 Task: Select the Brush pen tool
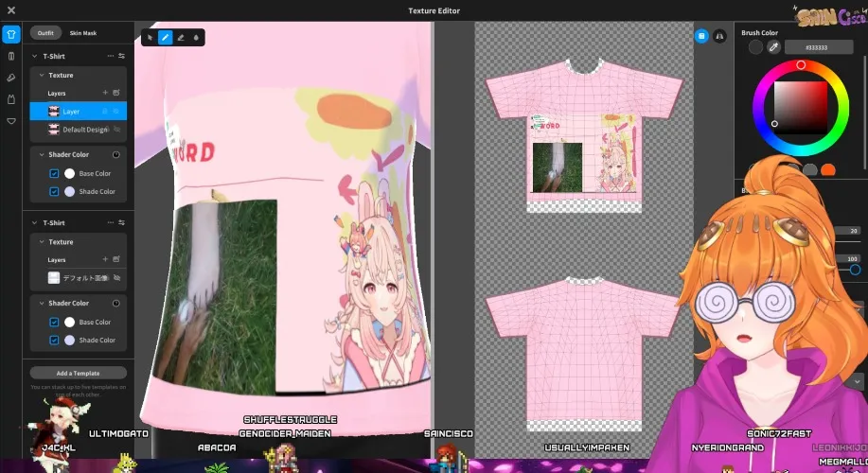165,38
